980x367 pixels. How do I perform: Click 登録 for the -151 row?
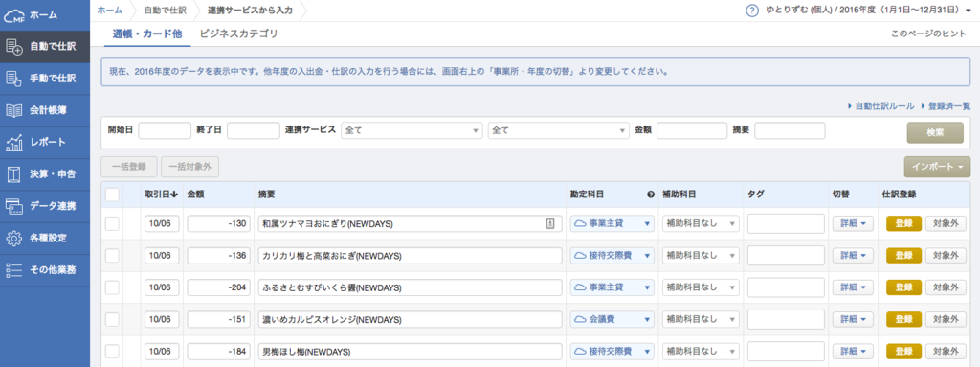pos(903,319)
